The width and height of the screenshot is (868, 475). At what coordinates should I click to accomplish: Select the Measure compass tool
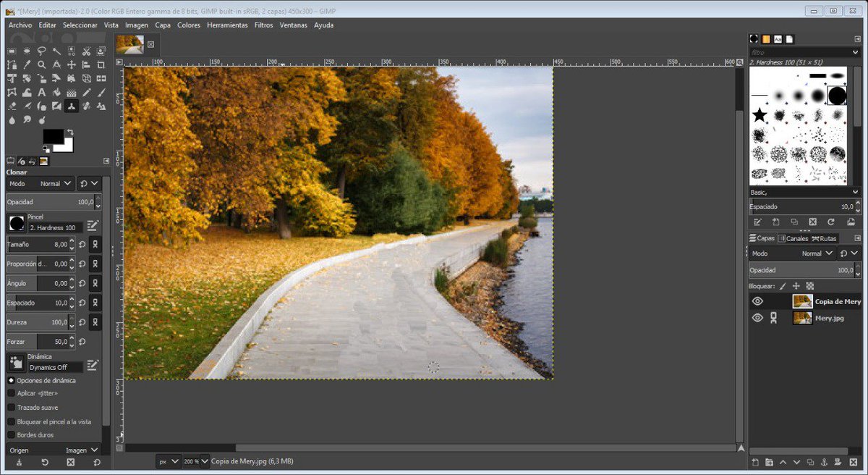pos(56,64)
